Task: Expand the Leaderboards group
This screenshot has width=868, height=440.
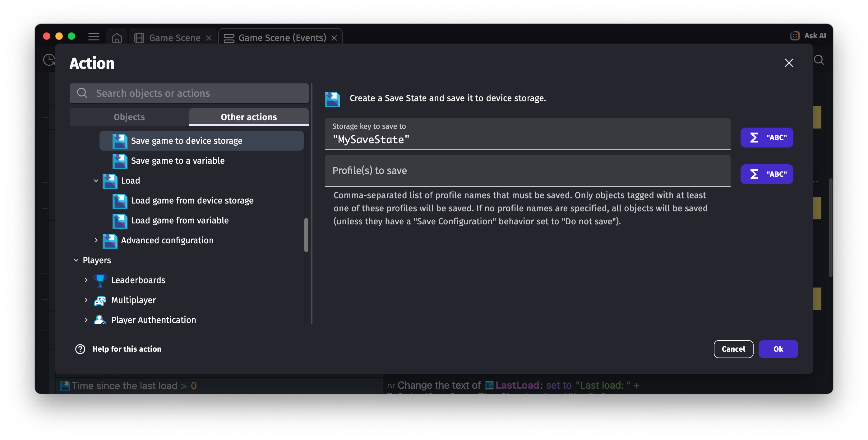Action: [x=86, y=280]
